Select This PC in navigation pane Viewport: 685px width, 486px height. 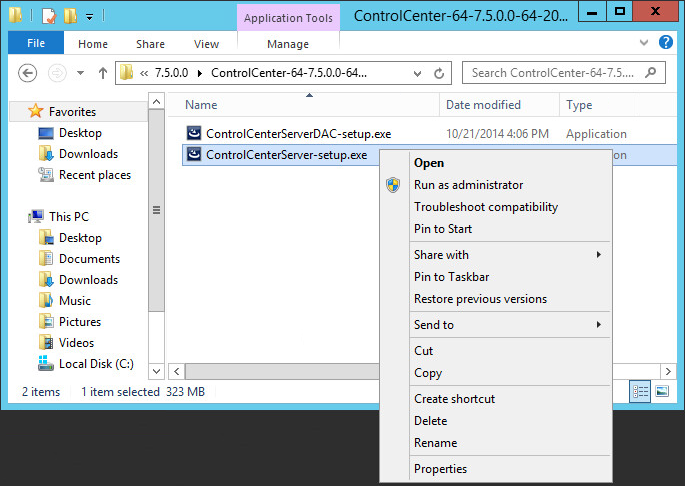tap(69, 217)
